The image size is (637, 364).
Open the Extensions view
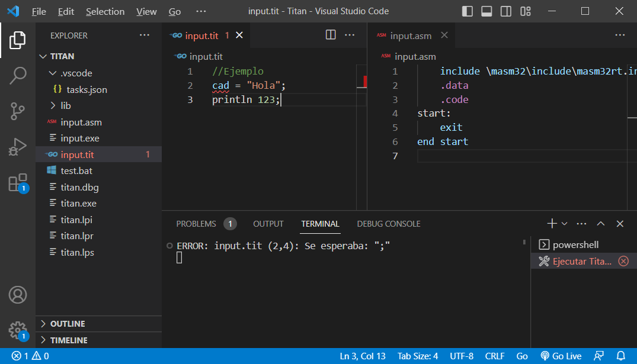click(x=18, y=183)
